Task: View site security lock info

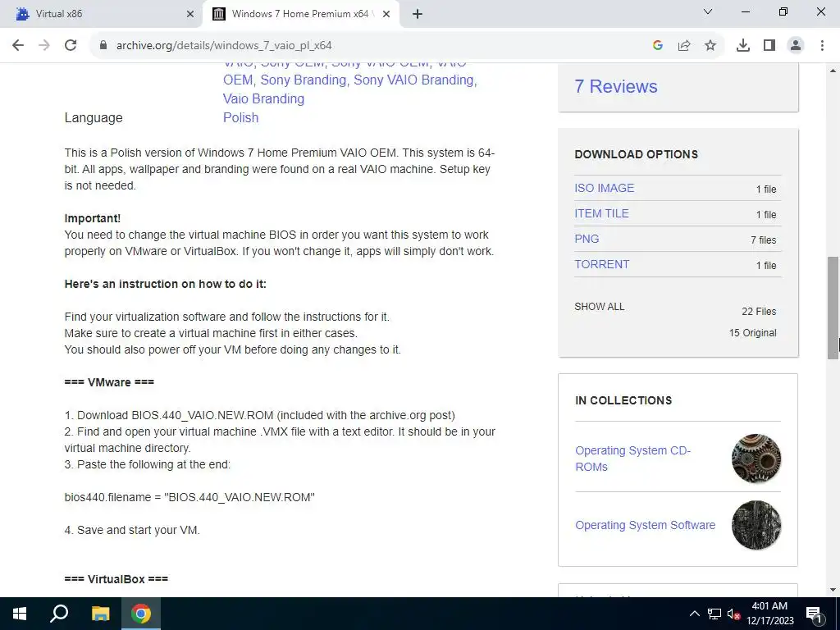Action: click(103, 46)
